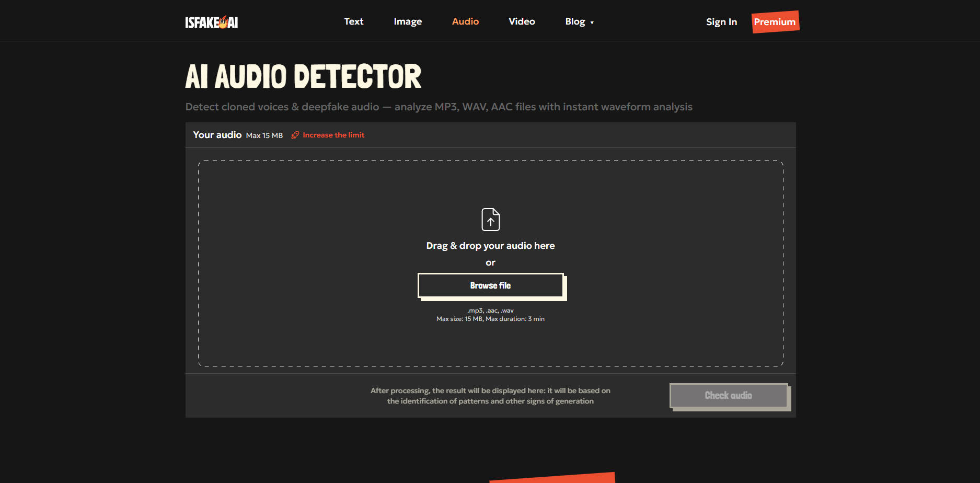This screenshot has width=980, height=483.
Task: Click the Sign In link
Action: pos(721,22)
